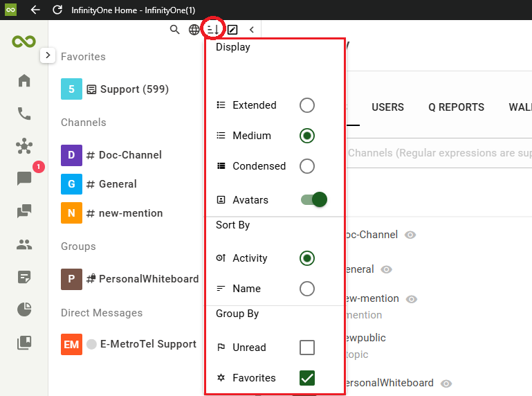The height and width of the screenshot is (396, 532).
Task: Open the phone calls section
Action: coord(24,114)
